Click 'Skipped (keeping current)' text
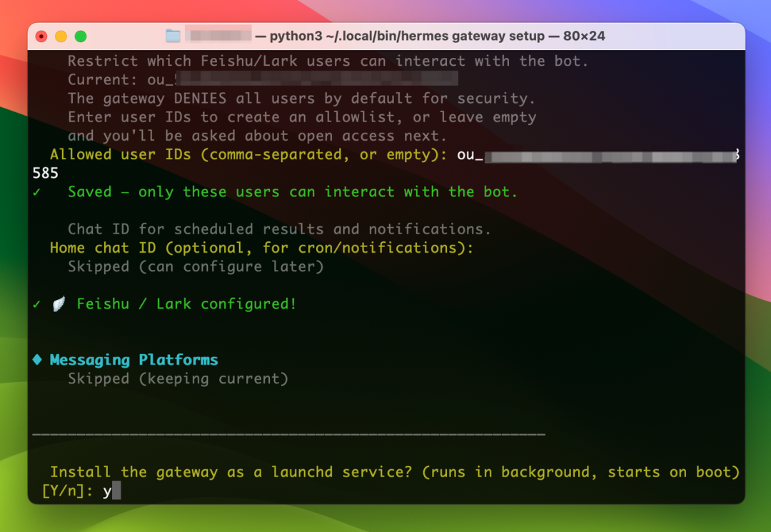This screenshot has height=532, width=771. pyautogui.click(x=178, y=378)
